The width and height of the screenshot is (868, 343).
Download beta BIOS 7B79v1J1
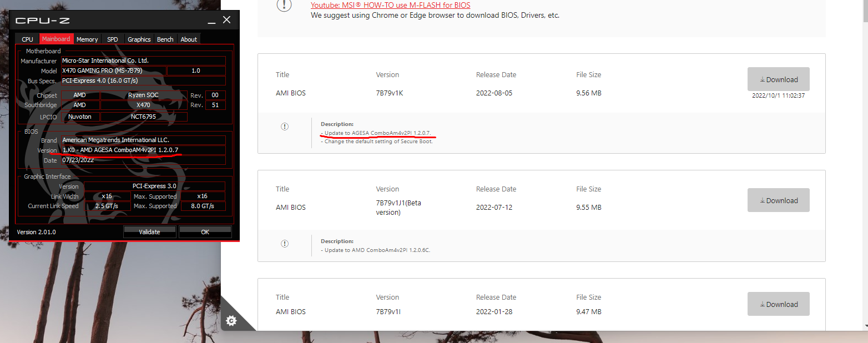tap(778, 200)
